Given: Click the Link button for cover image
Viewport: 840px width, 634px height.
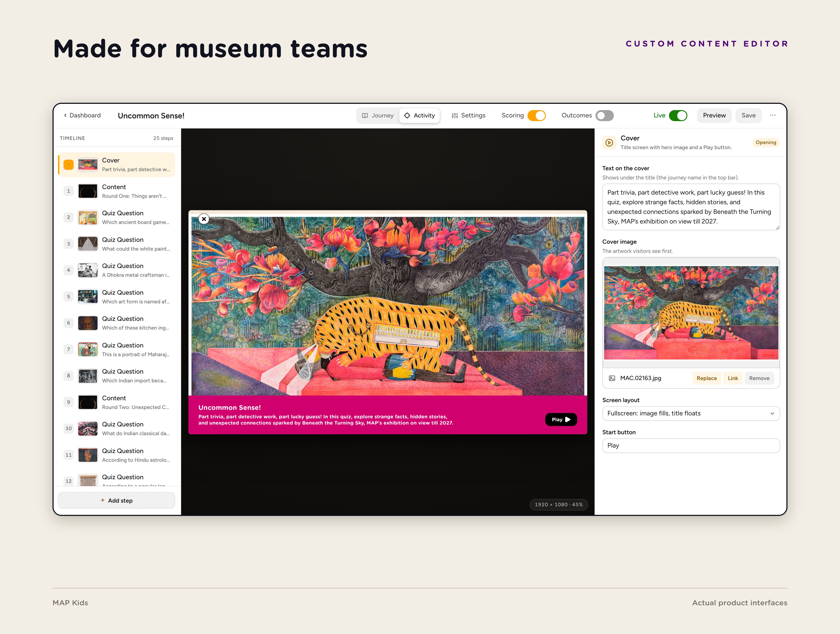Looking at the screenshot, I should coord(733,378).
